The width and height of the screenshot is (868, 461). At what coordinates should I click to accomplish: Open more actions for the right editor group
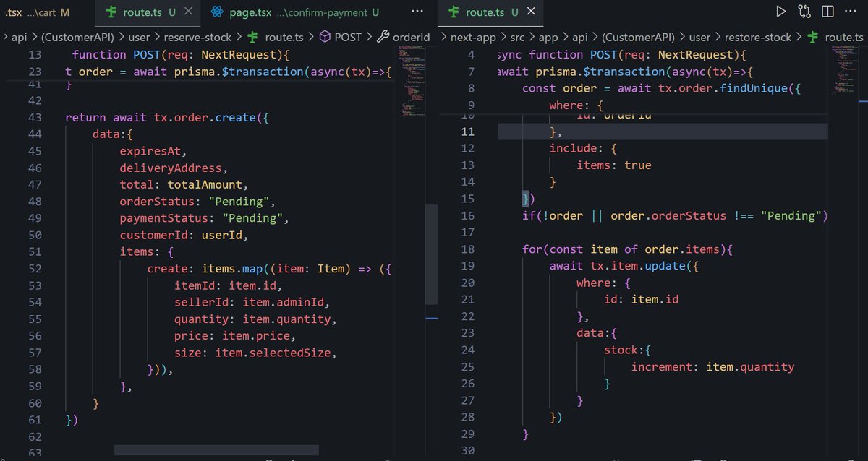851,12
